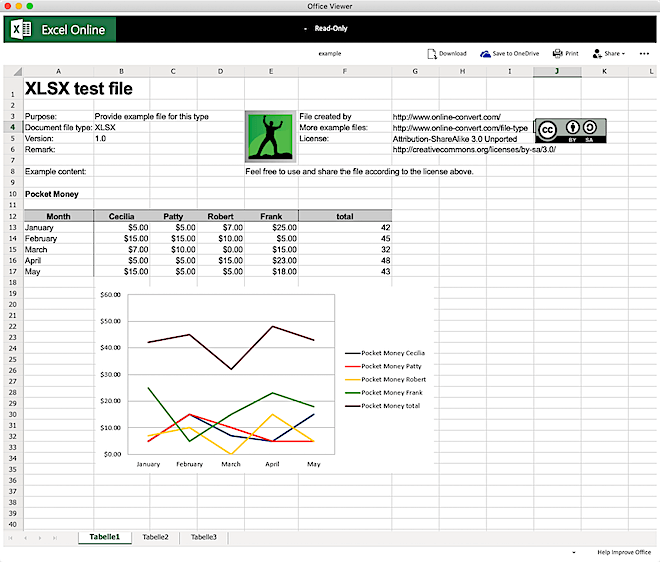
Task: Click the macOS green zoom window button
Action: 30,6
